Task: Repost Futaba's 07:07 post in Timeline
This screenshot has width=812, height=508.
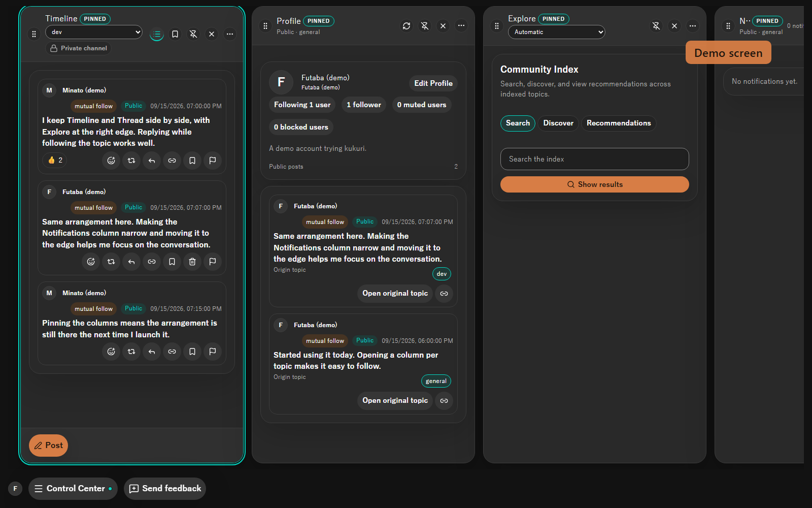Action: point(111,262)
